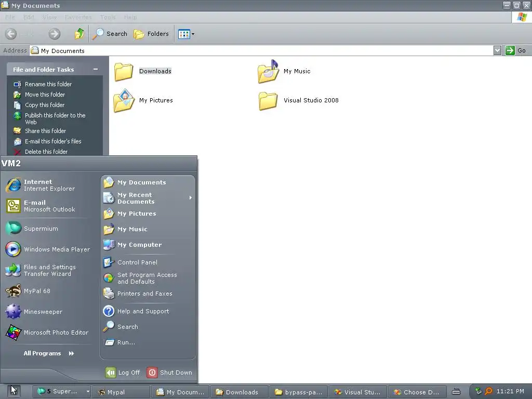
Task: Click the keyboard icon on taskbar
Action: tap(456, 392)
